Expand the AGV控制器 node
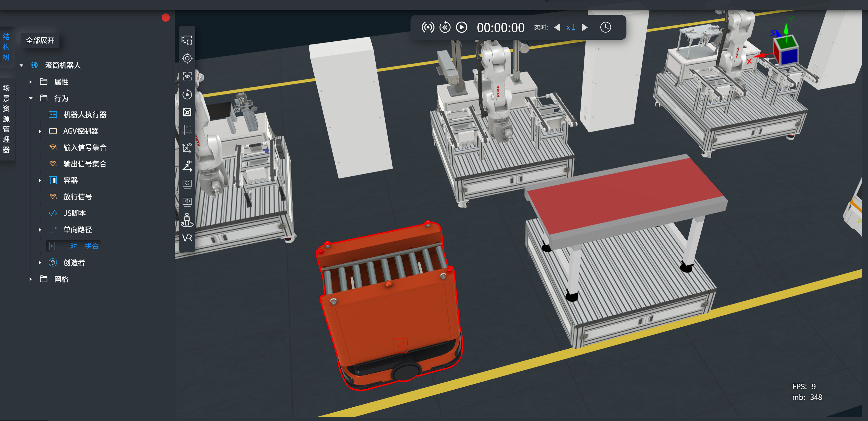The image size is (868, 421). point(40,131)
